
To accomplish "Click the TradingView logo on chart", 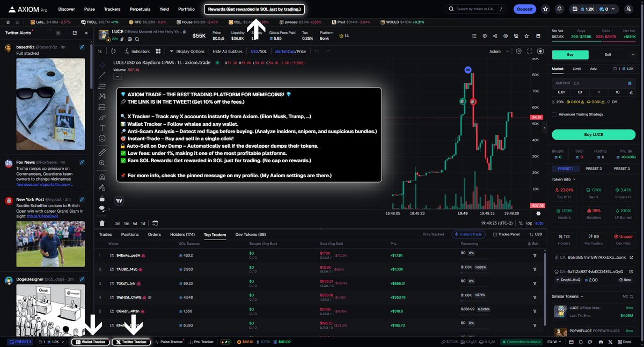I will click(119, 201).
